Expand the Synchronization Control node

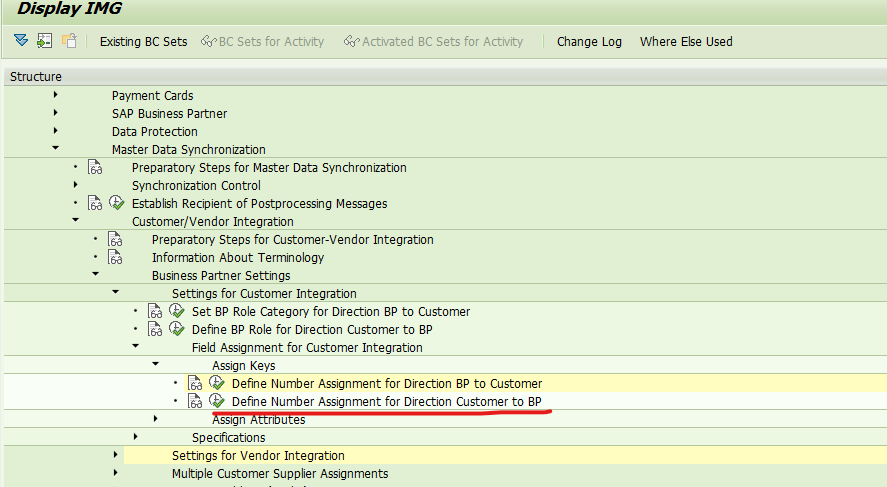[76, 184]
